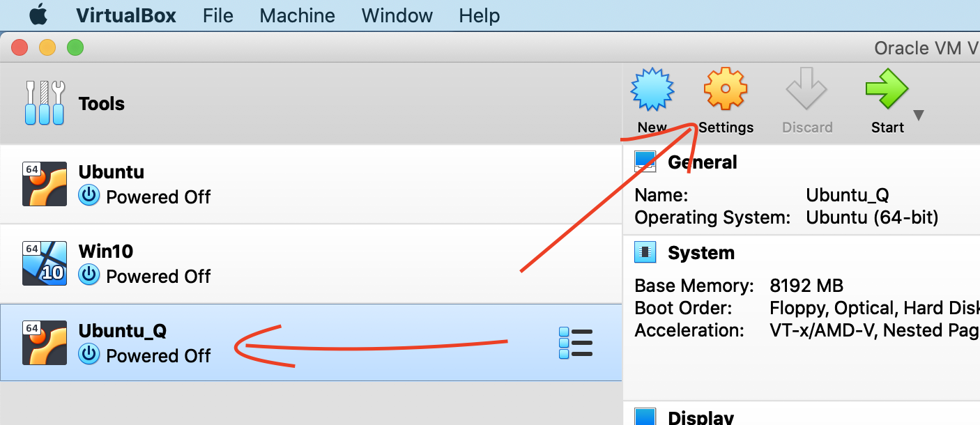Click the grayed-out Discard arrow icon
Image resolution: width=980 pixels, height=425 pixels.
tap(806, 90)
